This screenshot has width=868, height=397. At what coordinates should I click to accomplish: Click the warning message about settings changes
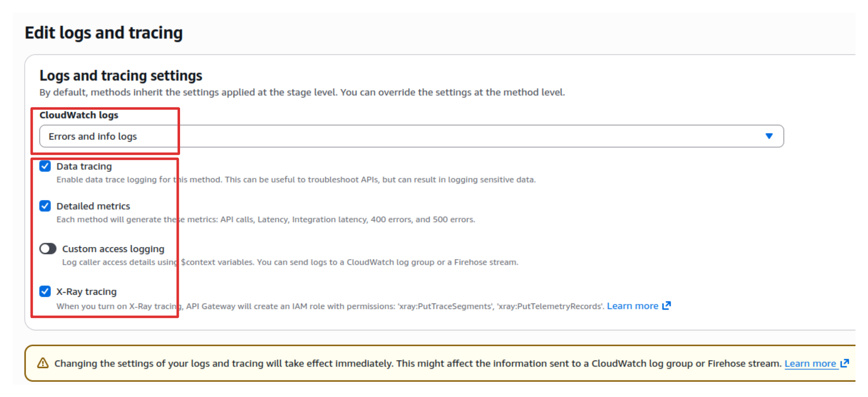pyautogui.click(x=418, y=363)
